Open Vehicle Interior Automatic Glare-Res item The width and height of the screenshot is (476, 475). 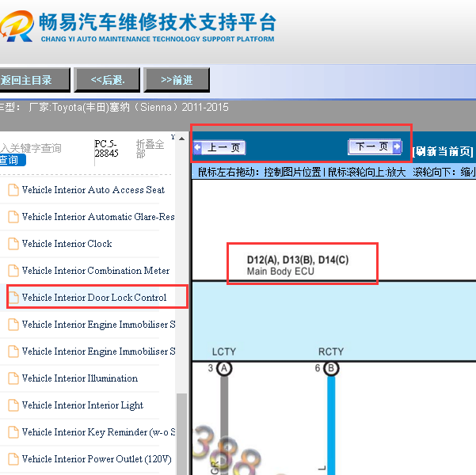pos(98,217)
